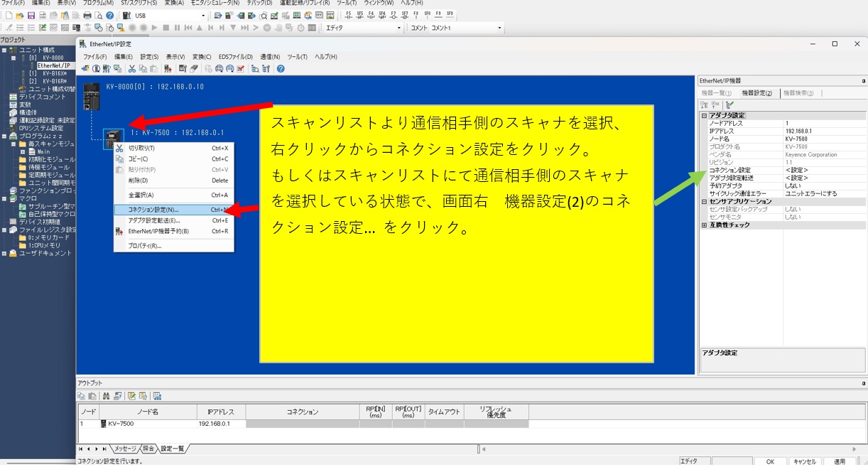Screen dimensions: 868x467
Task: Choose コネクション設定(N)... from context menu
Action: 153,210
